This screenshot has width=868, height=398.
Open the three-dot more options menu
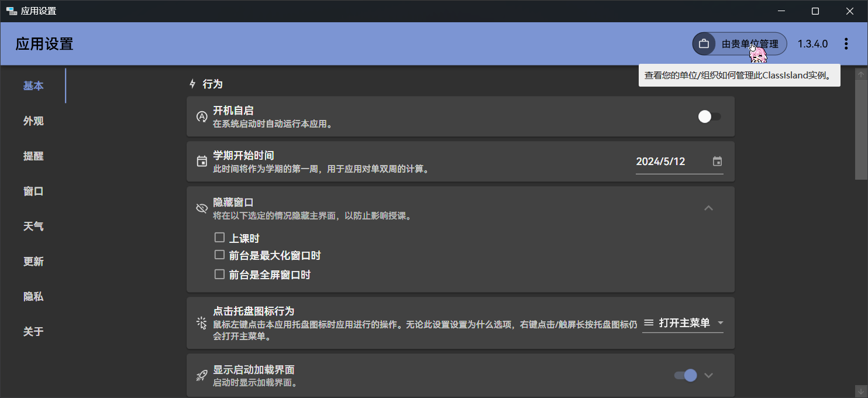coord(846,44)
